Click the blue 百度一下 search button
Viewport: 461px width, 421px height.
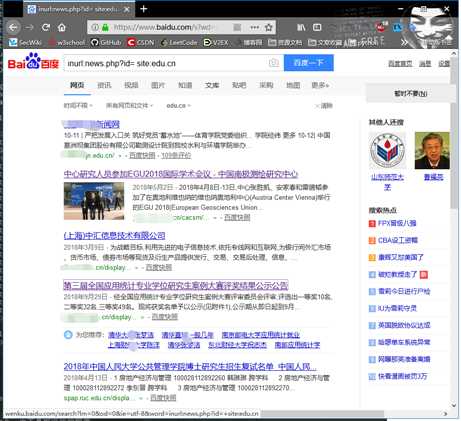click(309, 63)
